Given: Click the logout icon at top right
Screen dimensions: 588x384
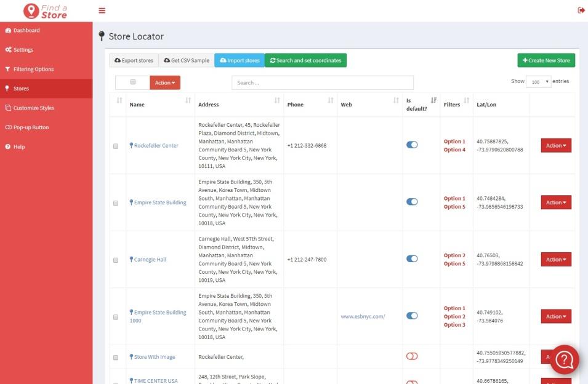Looking at the screenshot, I should (581, 10).
